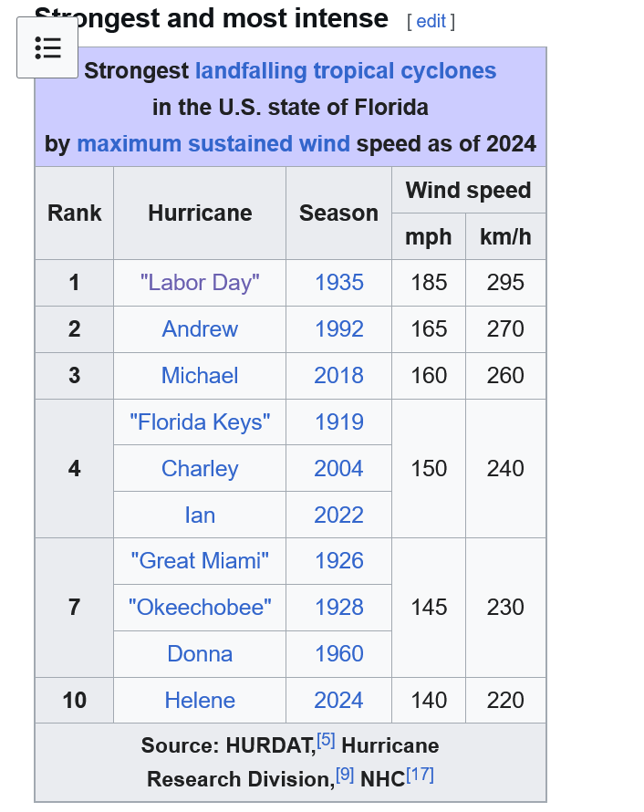Open the Helene hurricane article
The image size is (644, 812).
tap(200, 701)
